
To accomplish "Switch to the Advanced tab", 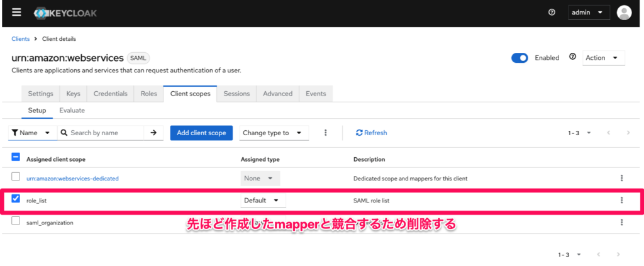I will tap(277, 94).
